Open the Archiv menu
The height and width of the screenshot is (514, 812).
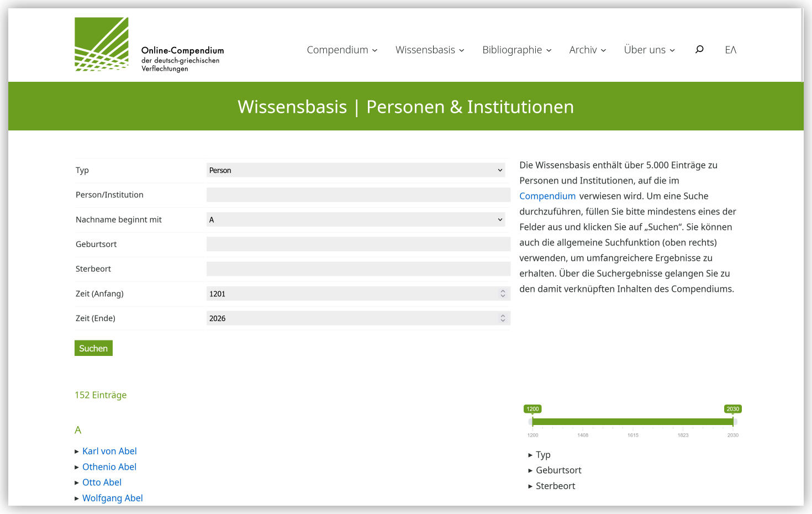(587, 50)
